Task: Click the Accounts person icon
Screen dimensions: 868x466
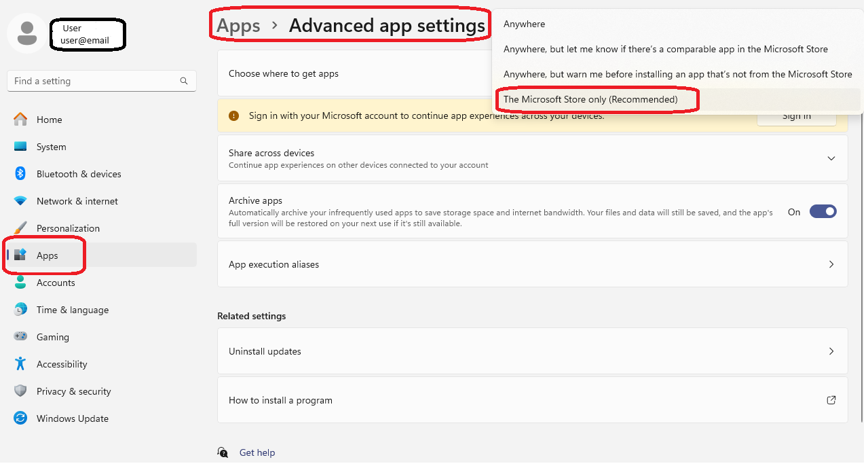Action: tap(20, 282)
